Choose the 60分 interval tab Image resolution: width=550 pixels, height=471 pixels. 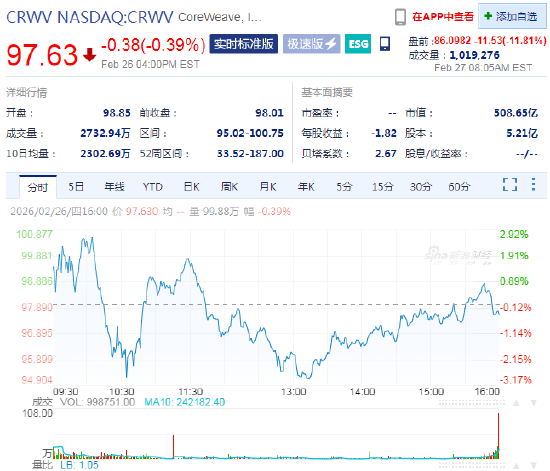click(459, 187)
